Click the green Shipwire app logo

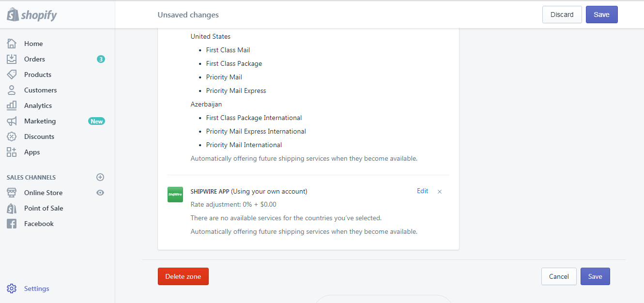tap(175, 195)
